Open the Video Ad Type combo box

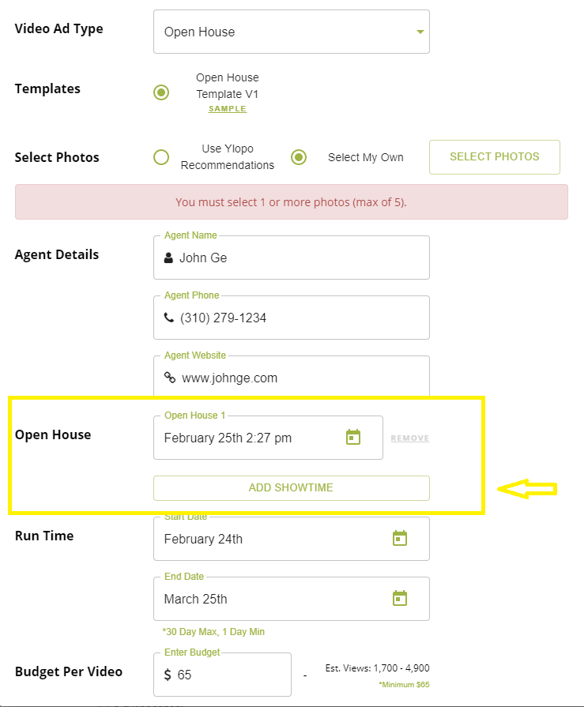(x=291, y=32)
